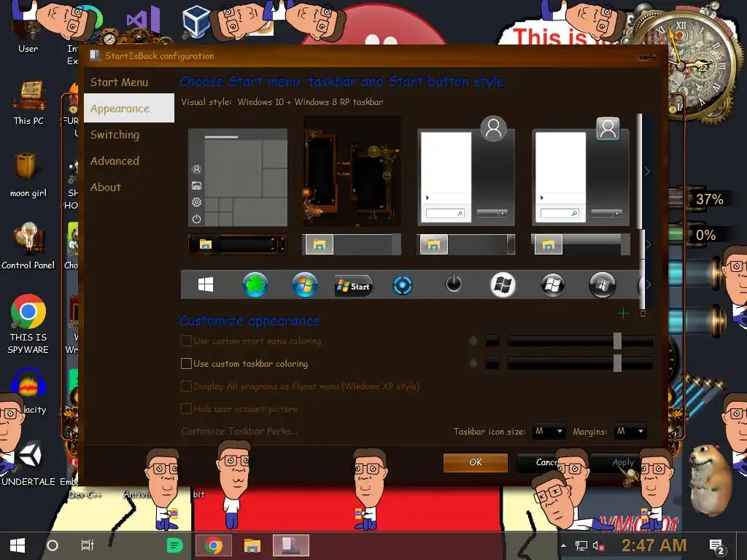This screenshot has width=747, height=560.
Task: Open the Advanced section
Action: click(x=115, y=161)
